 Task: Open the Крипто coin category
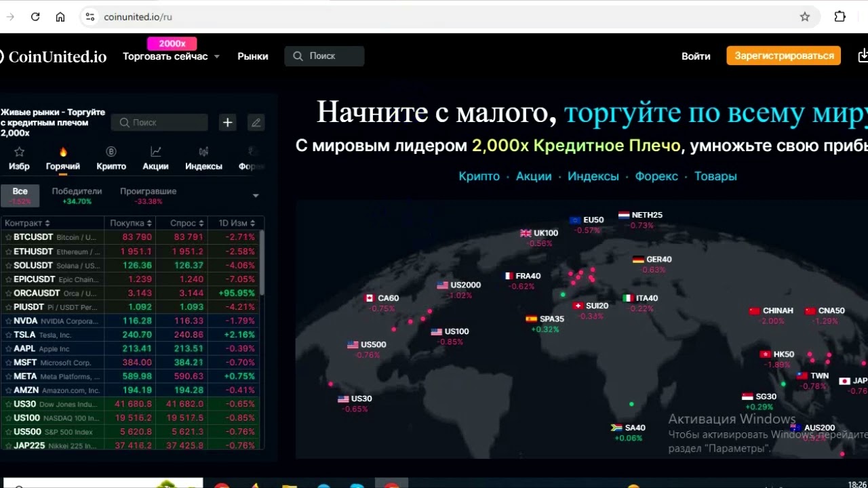coord(111,159)
